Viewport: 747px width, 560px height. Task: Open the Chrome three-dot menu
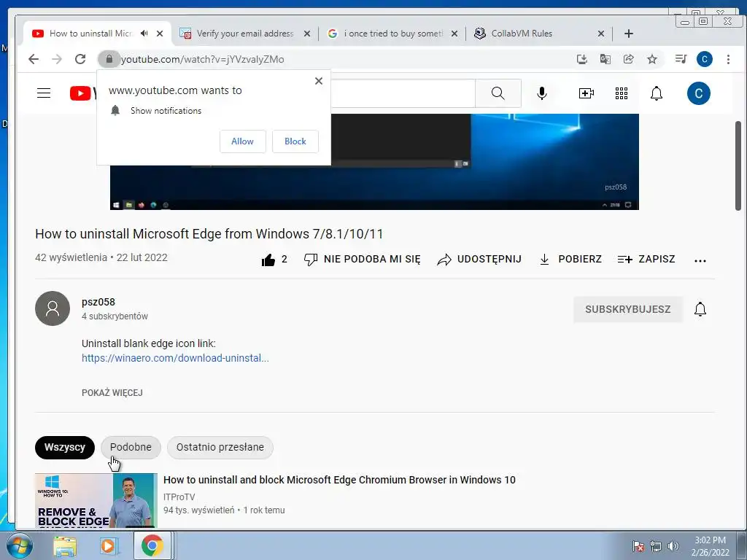tap(728, 59)
